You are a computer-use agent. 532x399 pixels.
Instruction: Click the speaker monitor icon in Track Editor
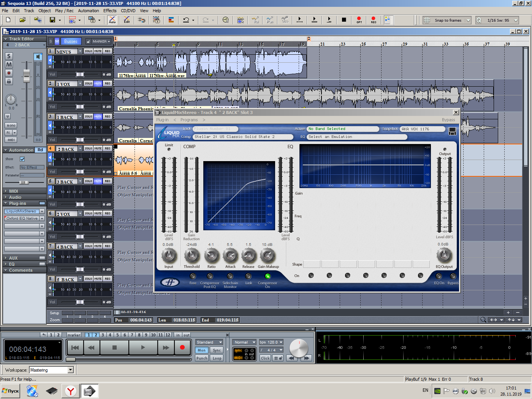click(38, 57)
